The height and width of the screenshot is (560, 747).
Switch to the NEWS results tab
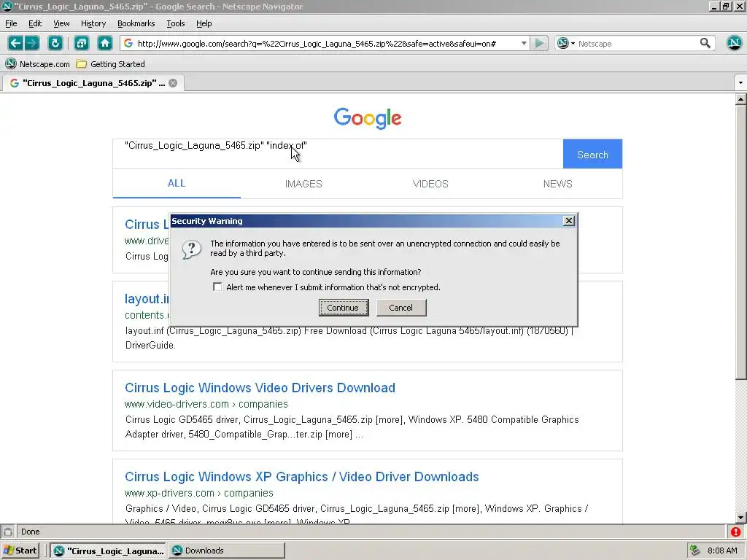pos(557,184)
